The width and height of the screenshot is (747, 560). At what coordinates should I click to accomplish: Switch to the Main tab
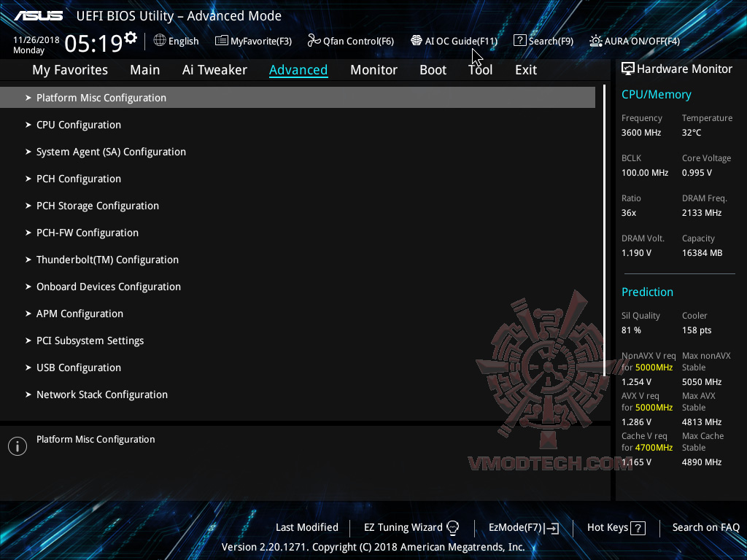click(145, 70)
